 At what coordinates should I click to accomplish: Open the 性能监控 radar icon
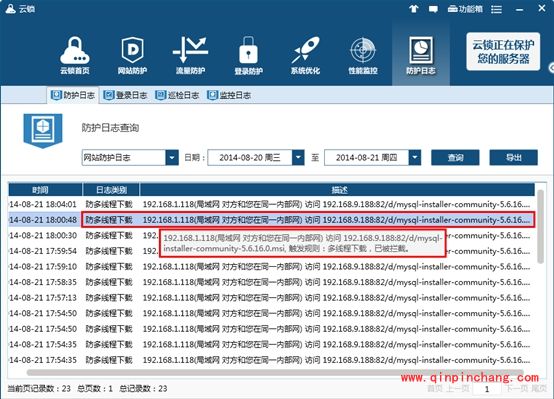363,55
